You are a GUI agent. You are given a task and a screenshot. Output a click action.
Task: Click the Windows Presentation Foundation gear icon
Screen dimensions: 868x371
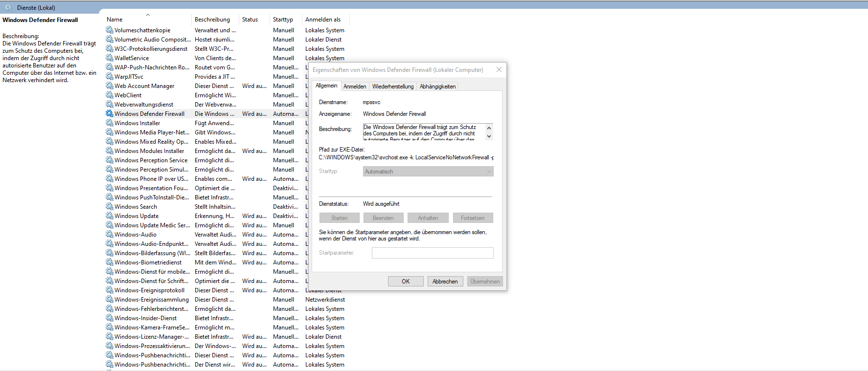110,188
